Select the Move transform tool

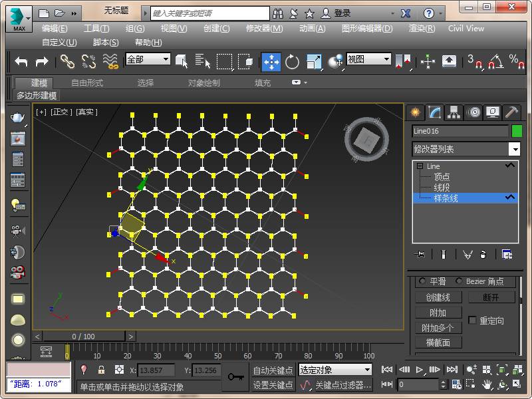point(271,61)
